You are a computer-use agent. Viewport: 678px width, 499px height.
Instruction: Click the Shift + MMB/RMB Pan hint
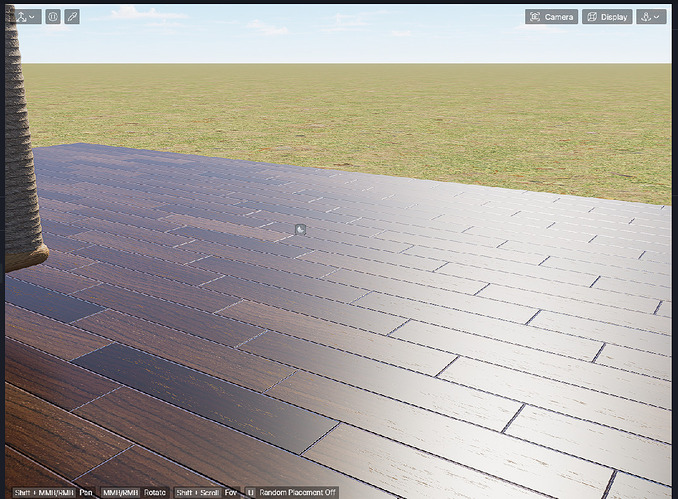(x=53, y=493)
